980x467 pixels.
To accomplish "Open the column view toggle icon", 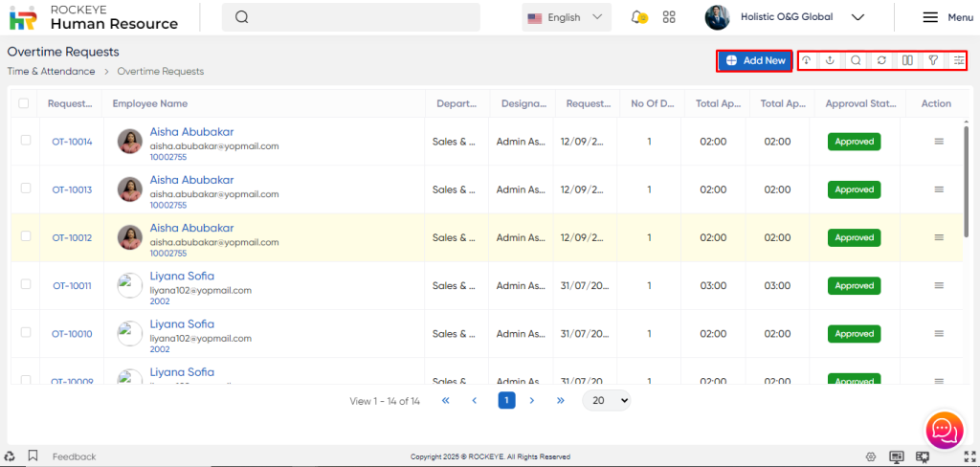I will (x=907, y=60).
